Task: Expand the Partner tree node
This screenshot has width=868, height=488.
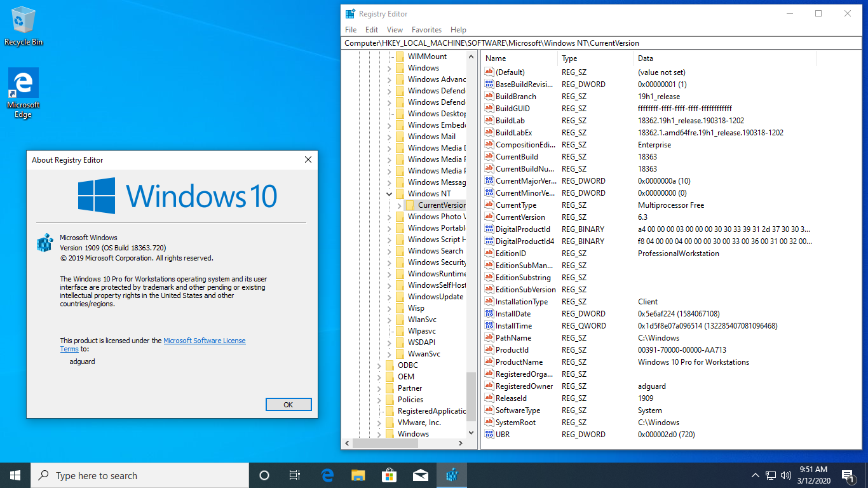Action: pos(379,388)
